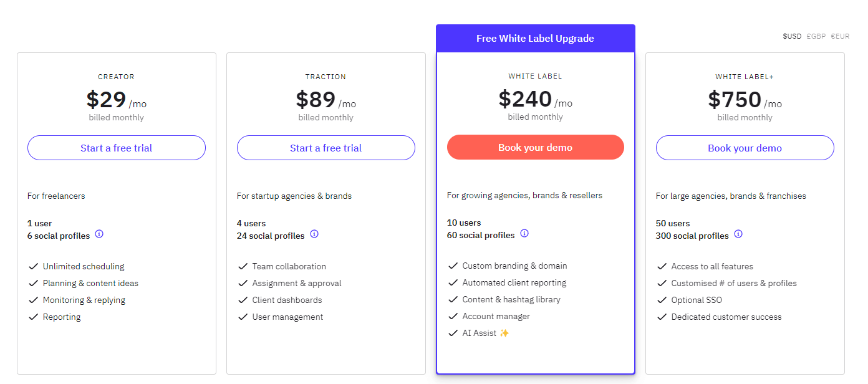Click the checkmark beside Unlimited scheduling
Image resolution: width=868 pixels, height=384 pixels.
coord(34,266)
